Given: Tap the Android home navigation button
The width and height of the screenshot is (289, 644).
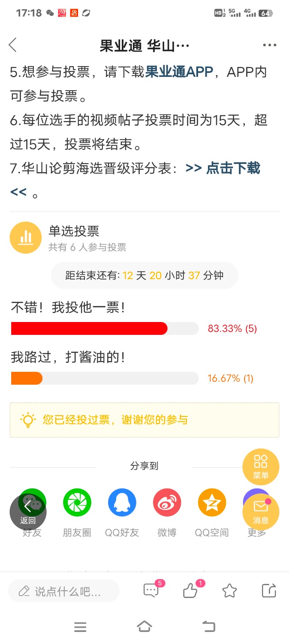Looking at the screenshot, I should click(x=144, y=627).
